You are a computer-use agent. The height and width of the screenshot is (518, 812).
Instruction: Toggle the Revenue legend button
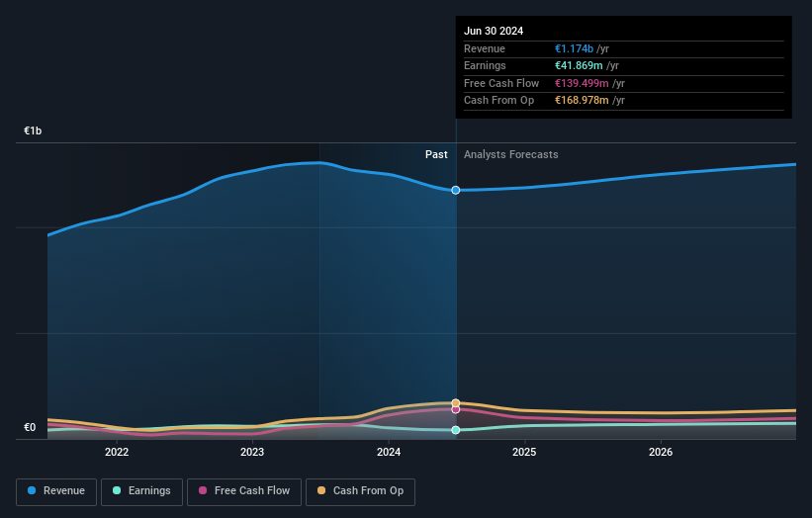pos(56,491)
